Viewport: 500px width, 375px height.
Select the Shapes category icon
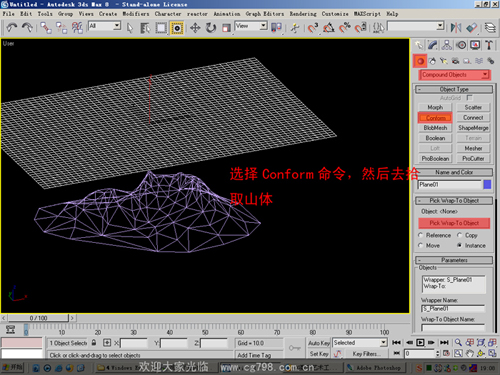[x=432, y=61]
